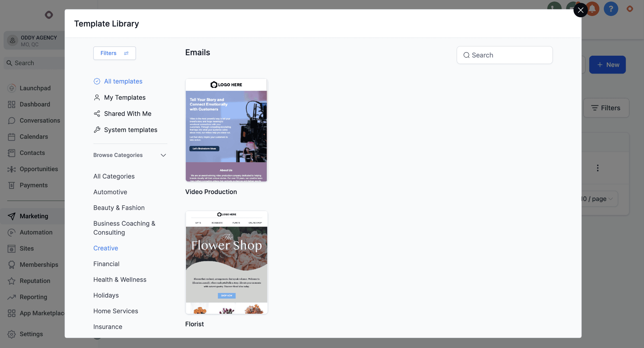Image resolution: width=644 pixels, height=348 pixels.
Task: Open the Video Production template thumbnail
Action: click(226, 130)
